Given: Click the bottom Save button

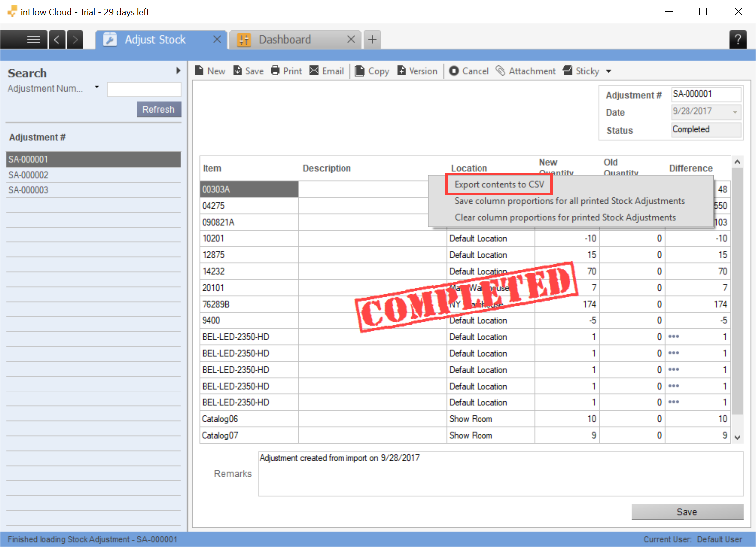Looking at the screenshot, I should [x=687, y=512].
